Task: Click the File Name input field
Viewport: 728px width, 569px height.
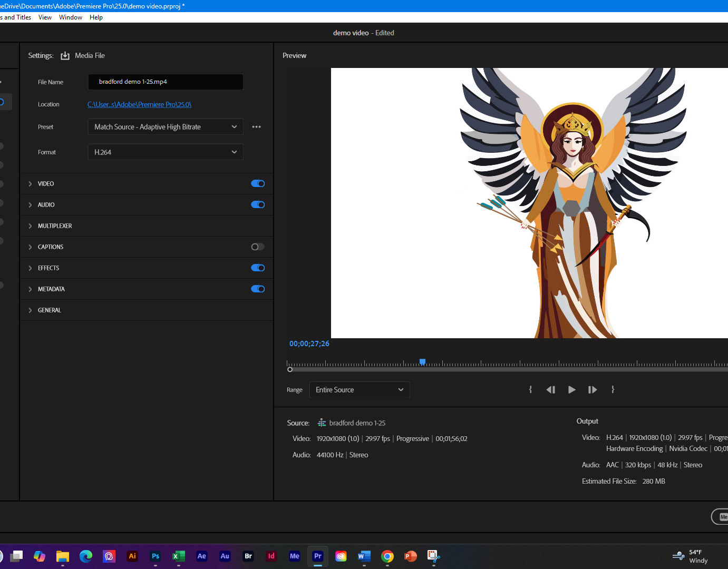Action: (166, 82)
